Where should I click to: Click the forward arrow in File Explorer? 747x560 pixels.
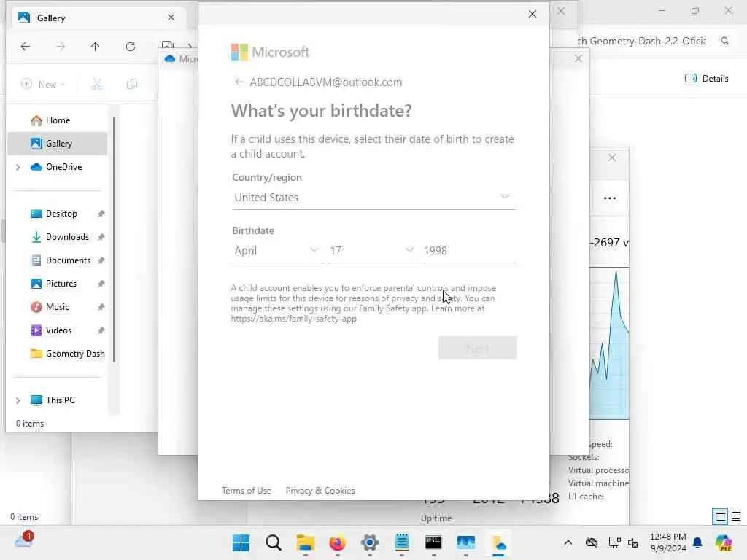(61, 46)
